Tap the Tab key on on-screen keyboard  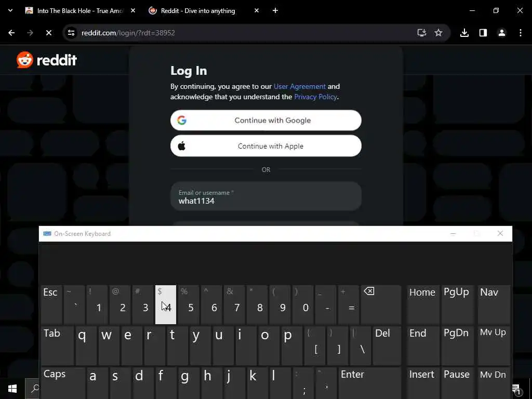click(57, 345)
